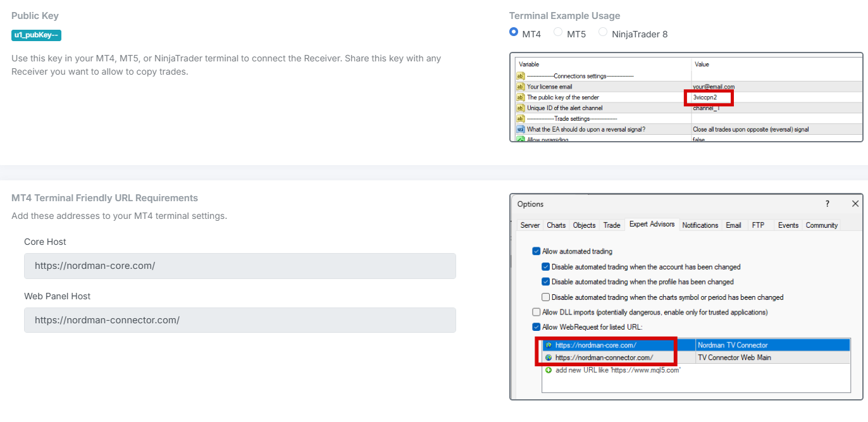Click the globe icon beside nordman-connector.com URL
The image size is (868, 422).
click(x=549, y=357)
